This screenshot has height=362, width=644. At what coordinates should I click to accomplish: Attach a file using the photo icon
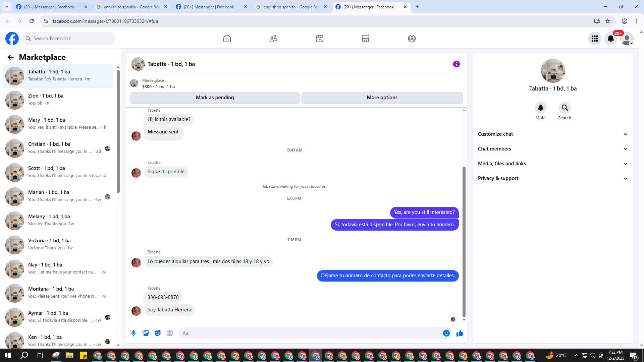pos(146,333)
